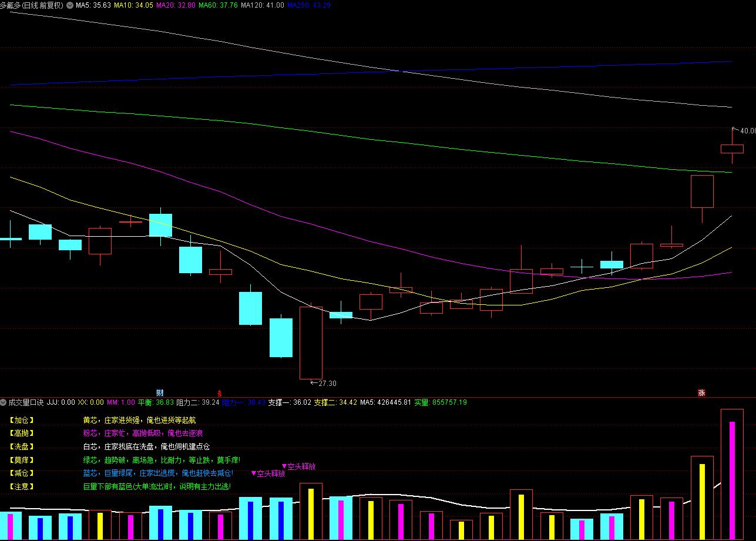Viewport: 756px width, 541px height.
Task: Click the 实量: 855757.19 value
Action: 441,402
